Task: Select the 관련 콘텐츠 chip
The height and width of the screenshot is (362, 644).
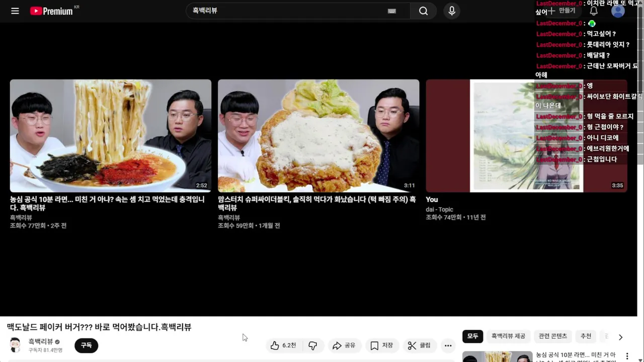Action: pos(552,336)
